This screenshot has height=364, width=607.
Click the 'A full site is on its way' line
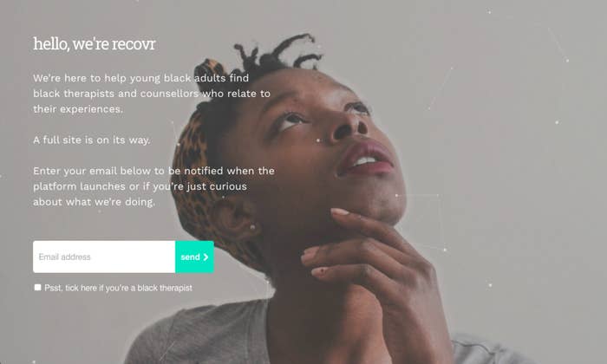(x=91, y=140)
